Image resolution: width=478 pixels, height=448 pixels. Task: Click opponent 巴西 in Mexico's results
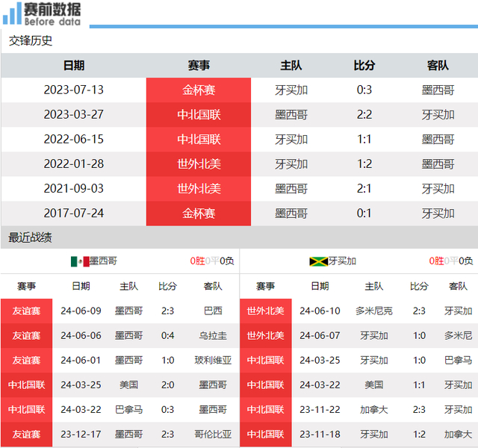click(213, 311)
